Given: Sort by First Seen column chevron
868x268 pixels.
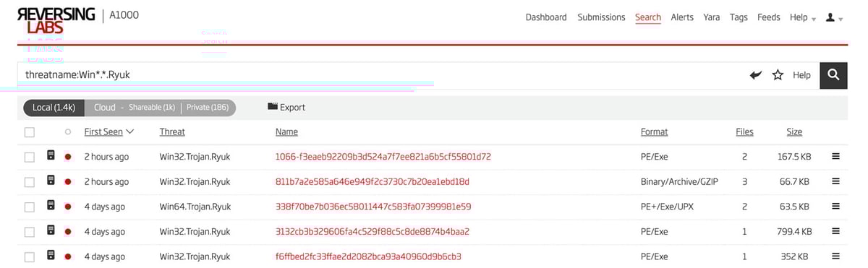Looking at the screenshot, I should coord(130,131).
